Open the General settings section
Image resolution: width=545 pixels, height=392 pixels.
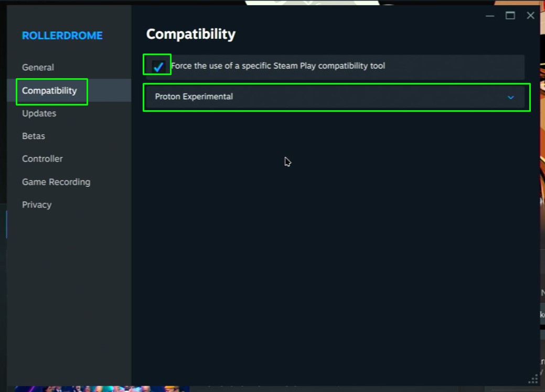(x=38, y=67)
